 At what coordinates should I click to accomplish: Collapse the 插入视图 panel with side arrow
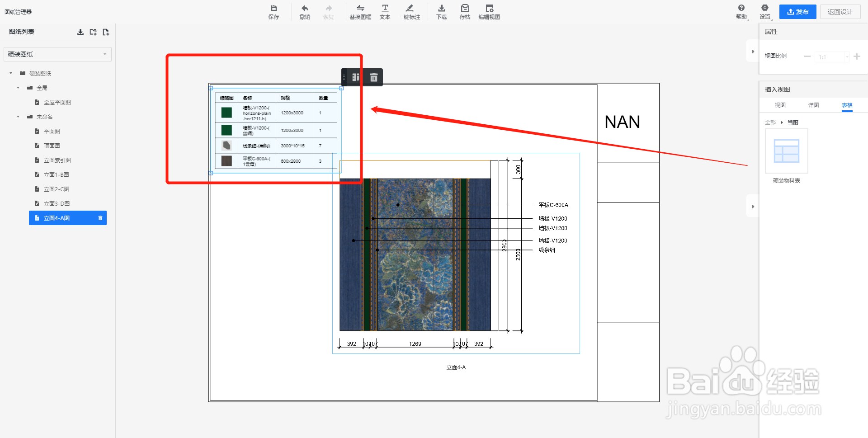[x=753, y=207]
